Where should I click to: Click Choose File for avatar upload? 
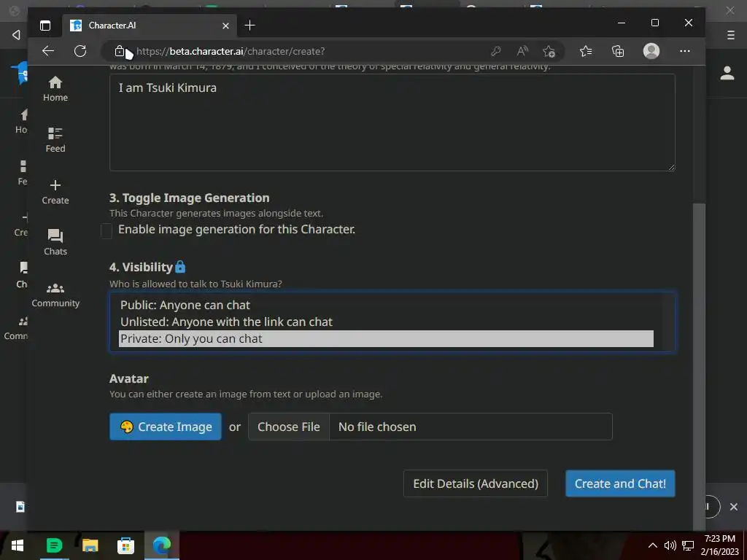[x=289, y=427]
